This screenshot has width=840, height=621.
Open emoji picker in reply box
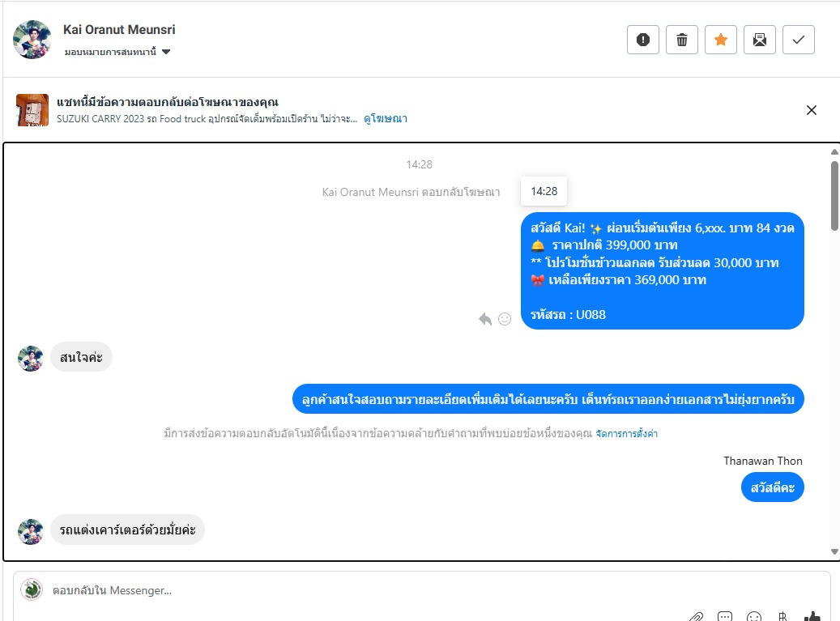coord(754,617)
